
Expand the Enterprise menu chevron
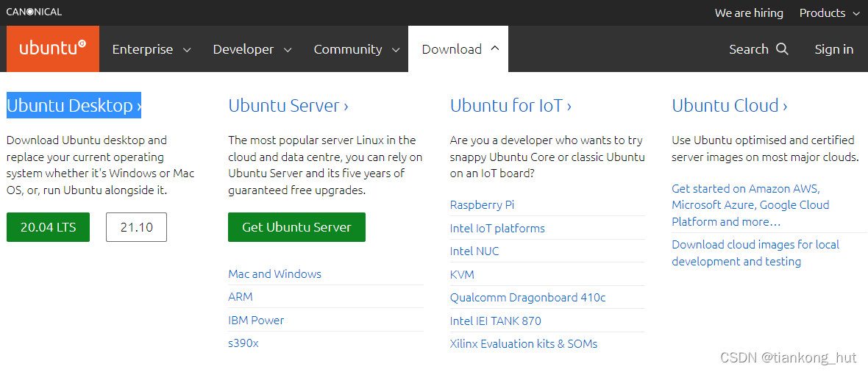point(187,50)
